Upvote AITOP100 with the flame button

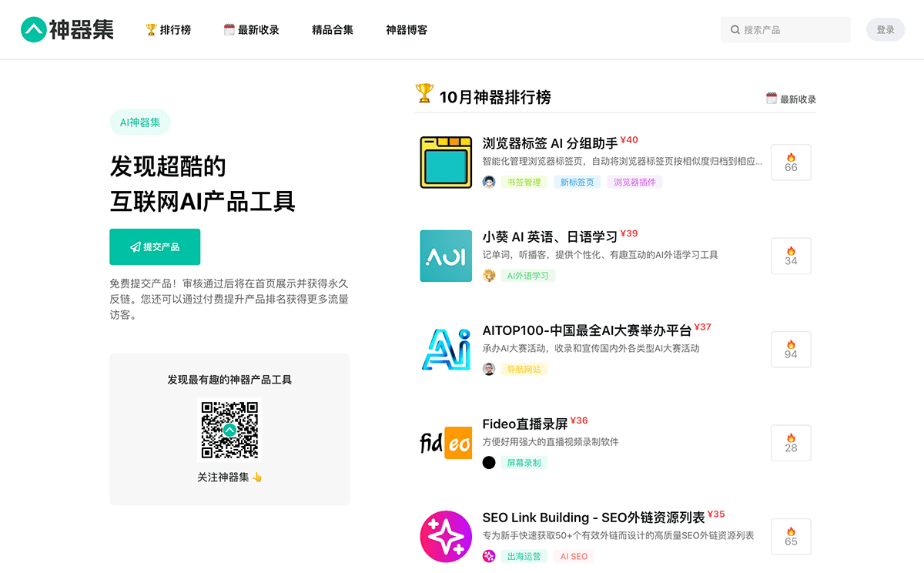791,350
